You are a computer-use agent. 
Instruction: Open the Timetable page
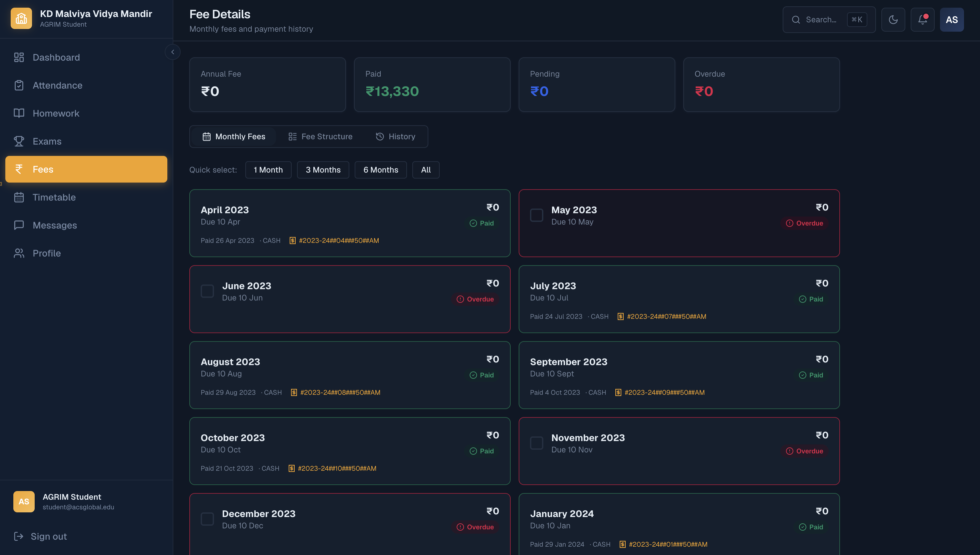[86, 197]
